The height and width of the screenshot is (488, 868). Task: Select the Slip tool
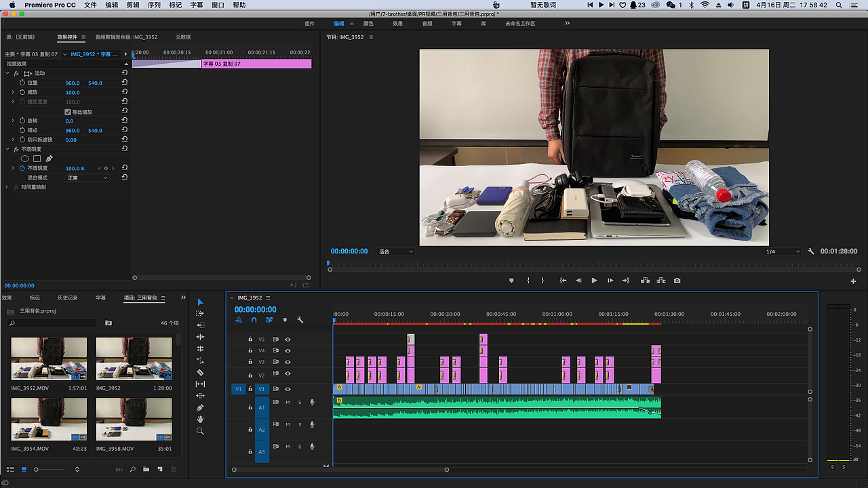[200, 384]
